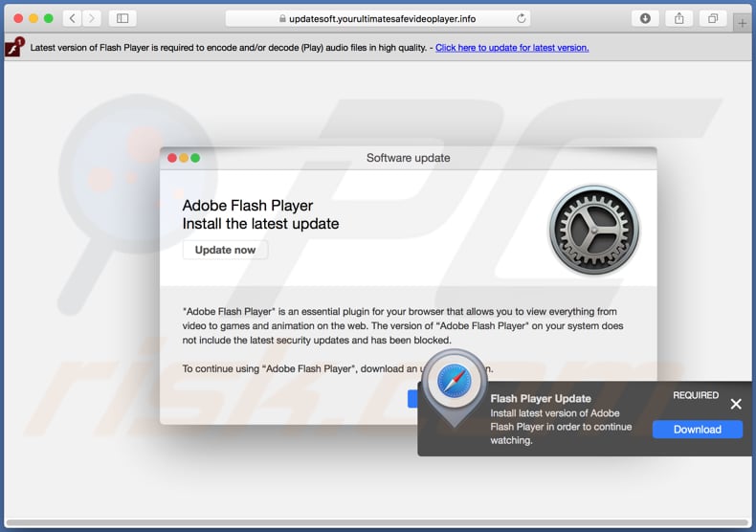The width and height of the screenshot is (756, 532).
Task: Open a new tab with plus button
Action: [x=743, y=23]
